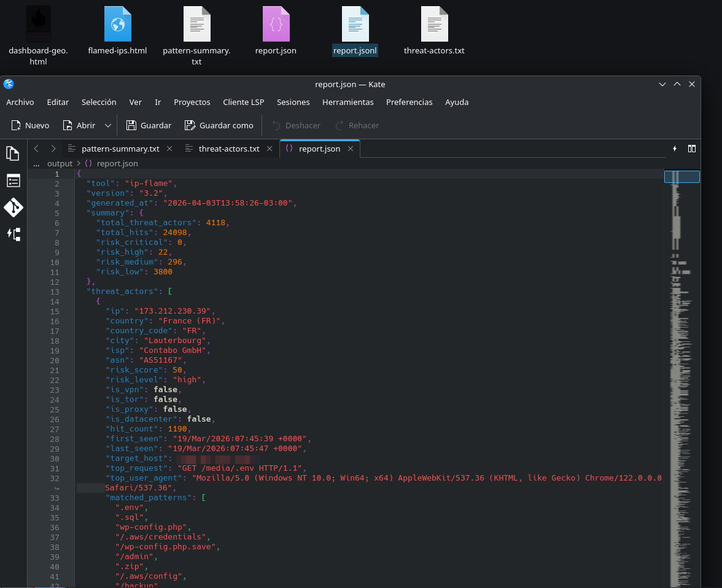
Task: Click the Guardar como button
Action: click(219, 125)
